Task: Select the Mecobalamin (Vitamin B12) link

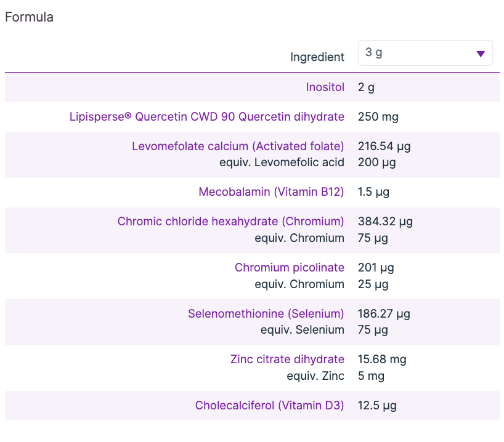Action: [271, 192]
